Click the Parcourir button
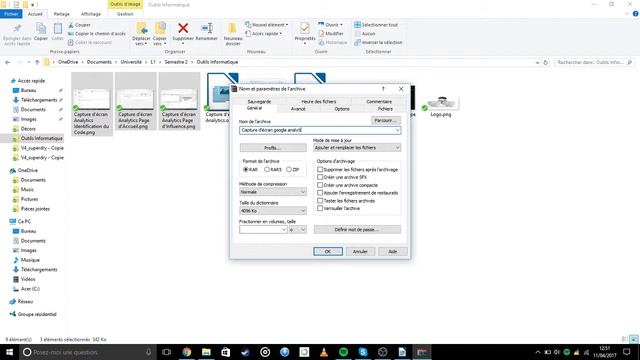Screen dimensions: 640x360 click(x=386, y=120)
